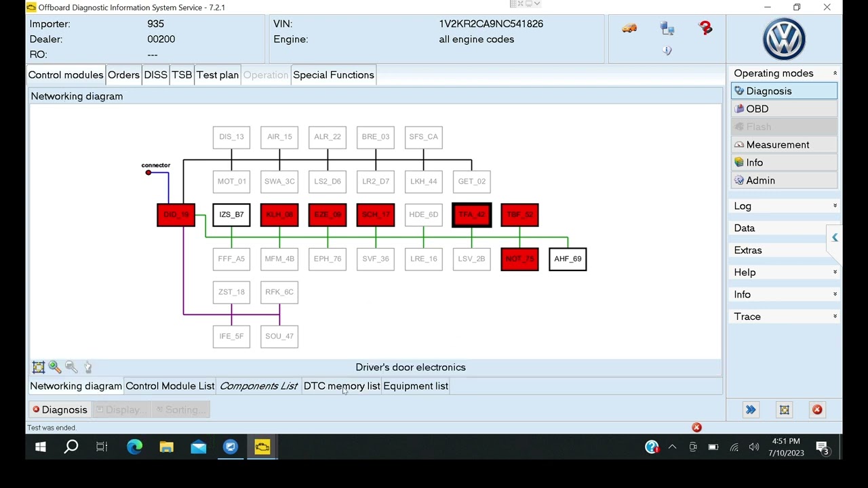
Task: Select Measurement operating mode
Action: click(785, 144)
